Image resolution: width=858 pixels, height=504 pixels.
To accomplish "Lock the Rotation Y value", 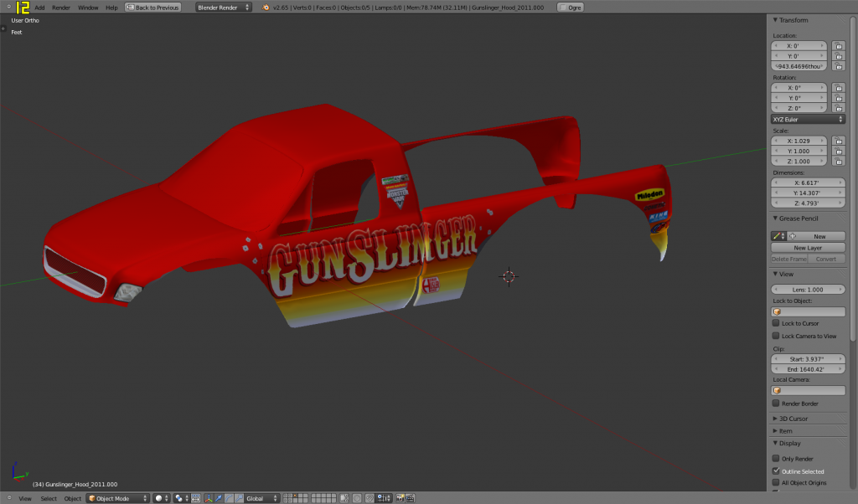I will (x=838, y=98).
